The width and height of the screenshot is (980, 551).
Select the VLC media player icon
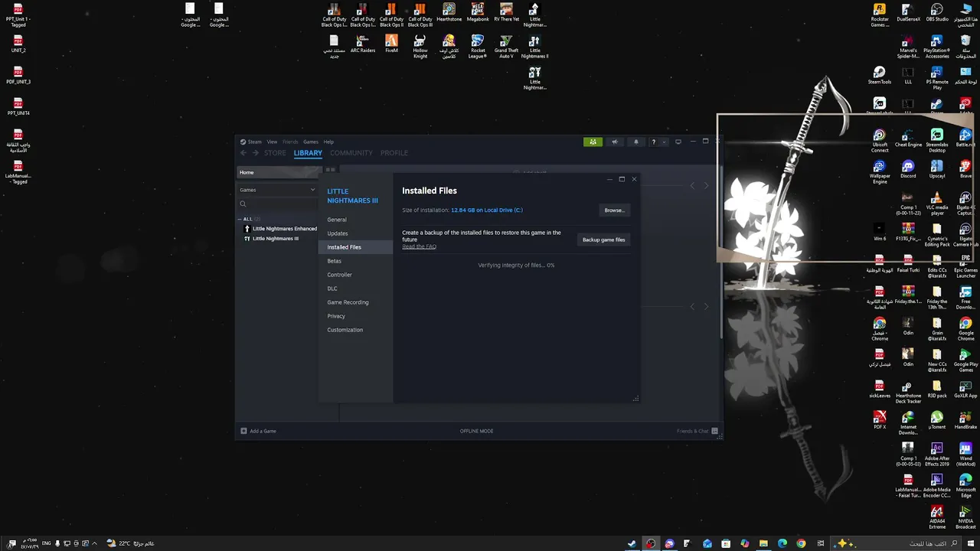pos(937,204)
